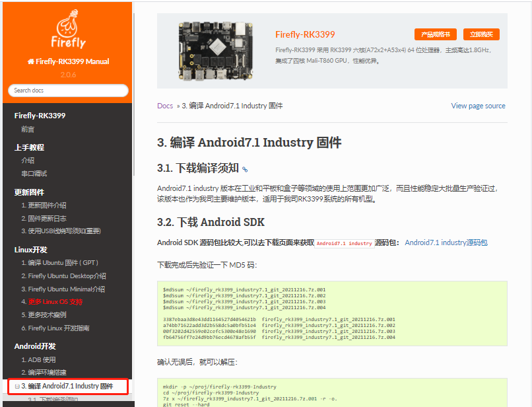Click the Firefly-RK3399 board product image
Viewport: 532px width, 407px height.
[x=216, y=51]
